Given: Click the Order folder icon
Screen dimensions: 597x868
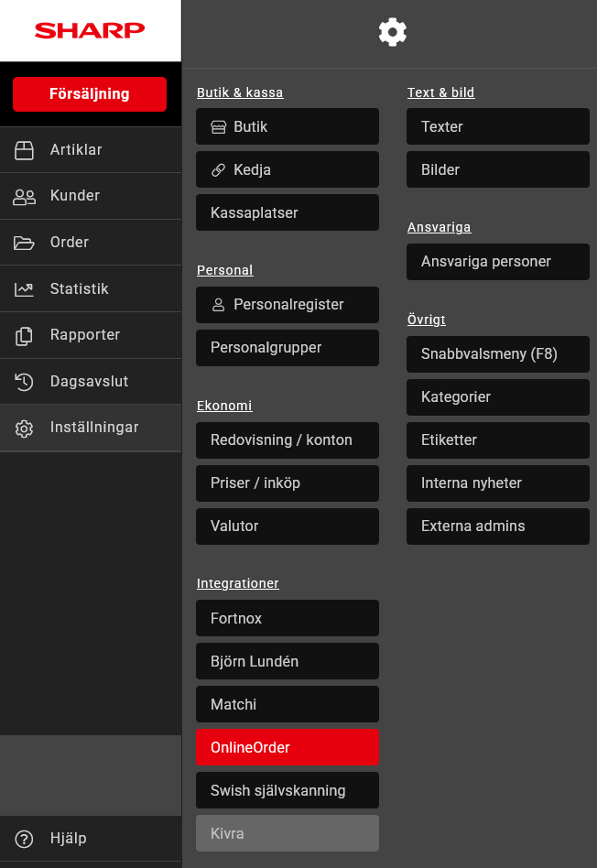Looking at the screenshot, I should coord(24,243).
